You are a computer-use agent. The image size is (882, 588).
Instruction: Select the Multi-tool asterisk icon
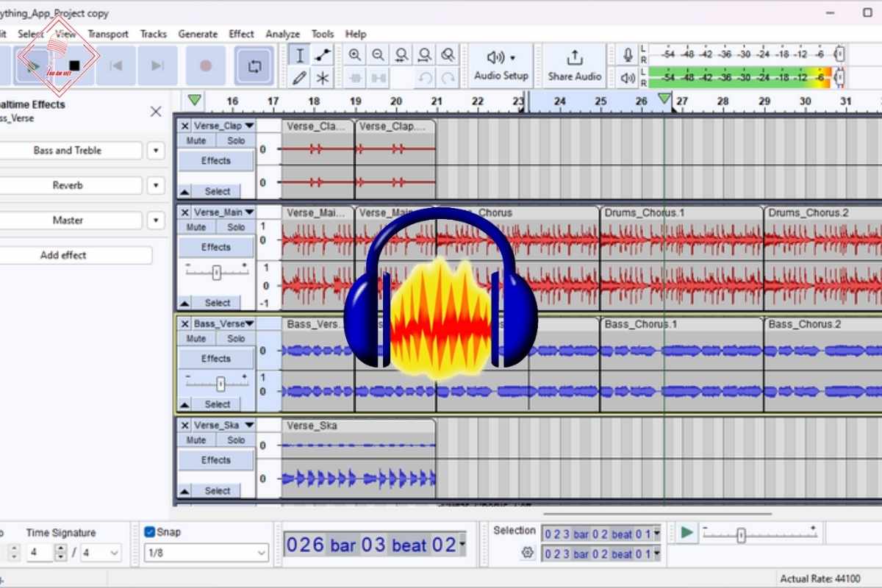322,77
